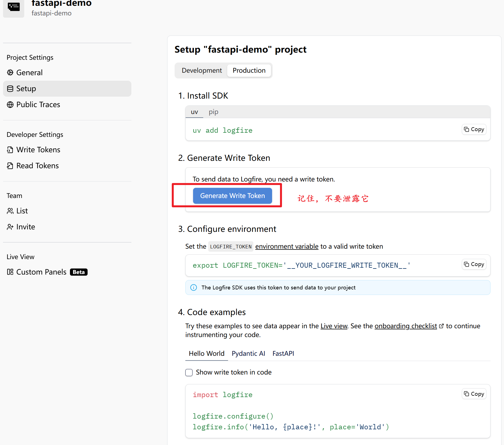This screenshot has height=445, width=504.
Task: Click the Read Tokens file icon
Action: click(10, 166)
